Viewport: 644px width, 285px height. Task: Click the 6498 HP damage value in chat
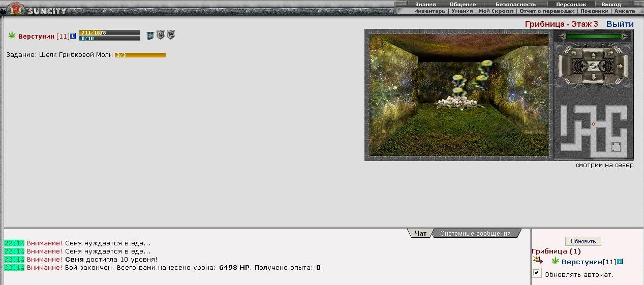click(235, 267)
